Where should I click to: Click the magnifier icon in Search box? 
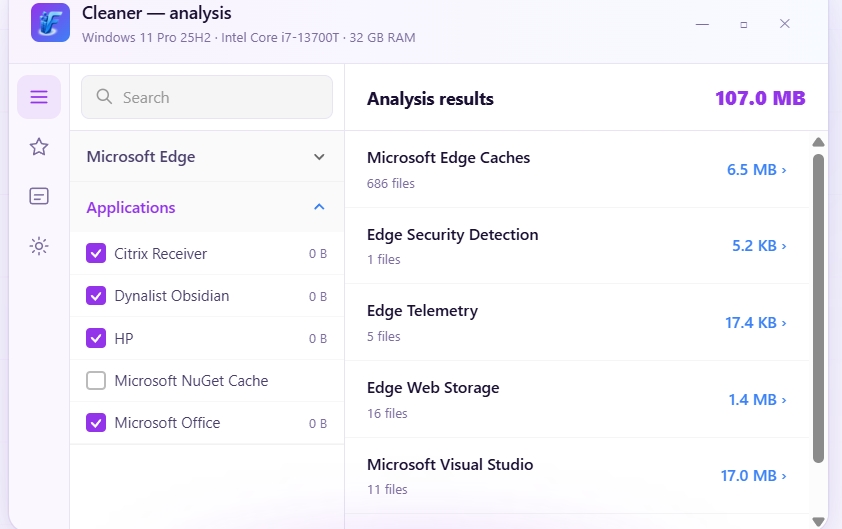point(104,97)
